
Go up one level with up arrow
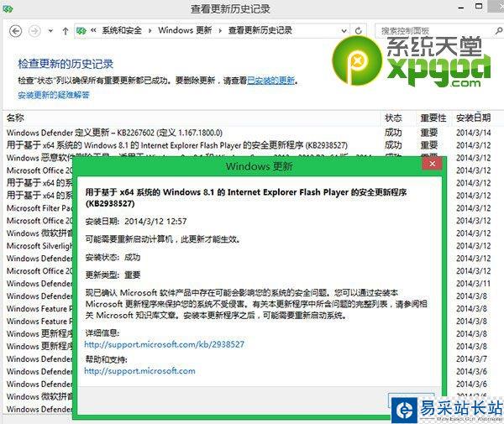66,31
